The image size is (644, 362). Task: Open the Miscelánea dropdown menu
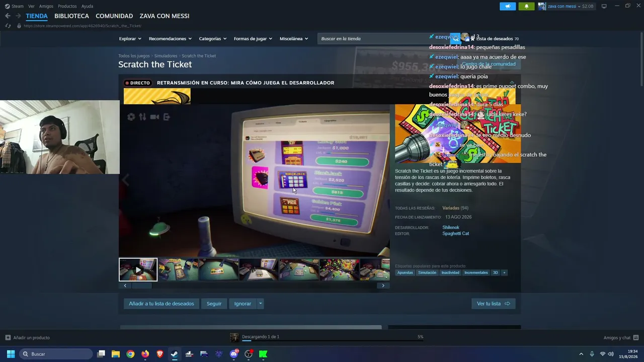pyautogui.click(x=294, y=39)
